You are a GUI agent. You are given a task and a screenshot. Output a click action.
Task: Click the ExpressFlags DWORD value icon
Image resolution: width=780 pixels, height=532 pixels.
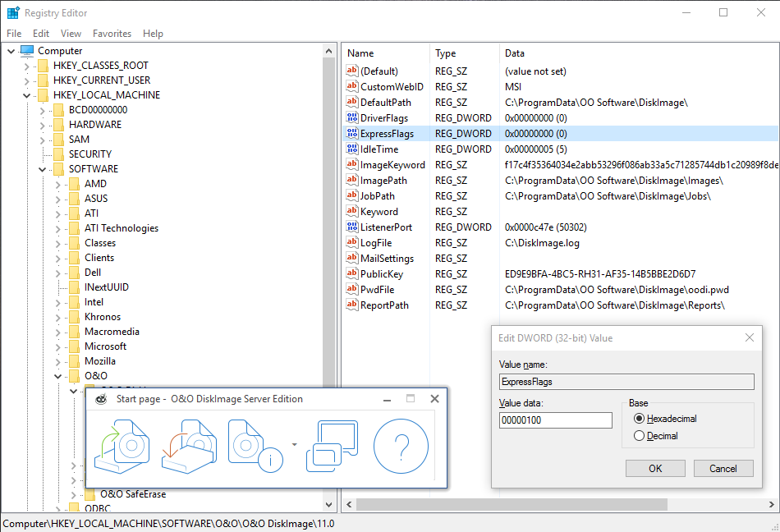pyautogui.click(x=352, y=133)
